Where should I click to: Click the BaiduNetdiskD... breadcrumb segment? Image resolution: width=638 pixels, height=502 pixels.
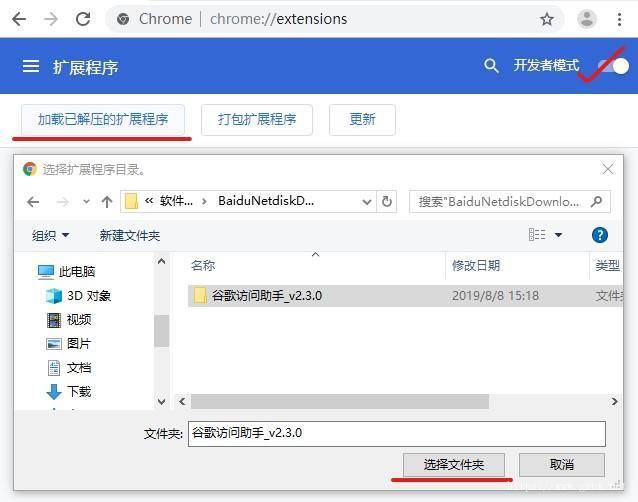[x=266, y=201]
